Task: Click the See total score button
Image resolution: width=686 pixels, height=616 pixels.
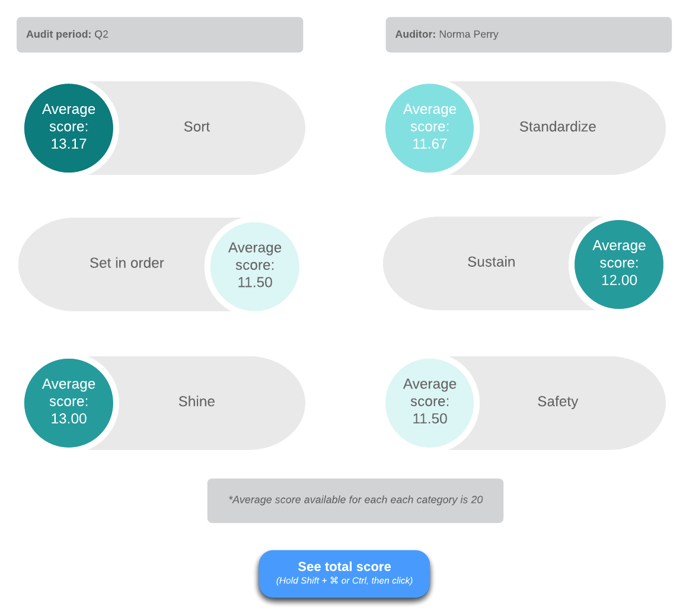Action: point(344,573)
